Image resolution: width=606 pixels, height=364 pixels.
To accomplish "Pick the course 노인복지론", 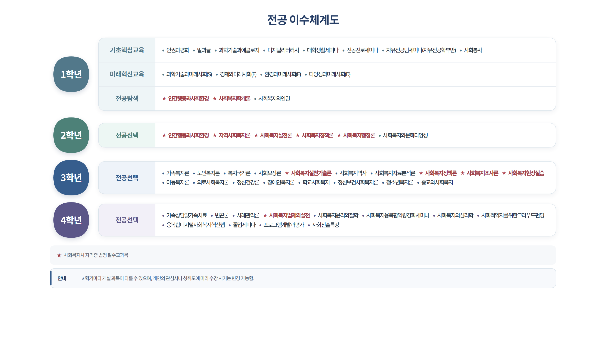I will pyautogui.click(x=208, y=173).
